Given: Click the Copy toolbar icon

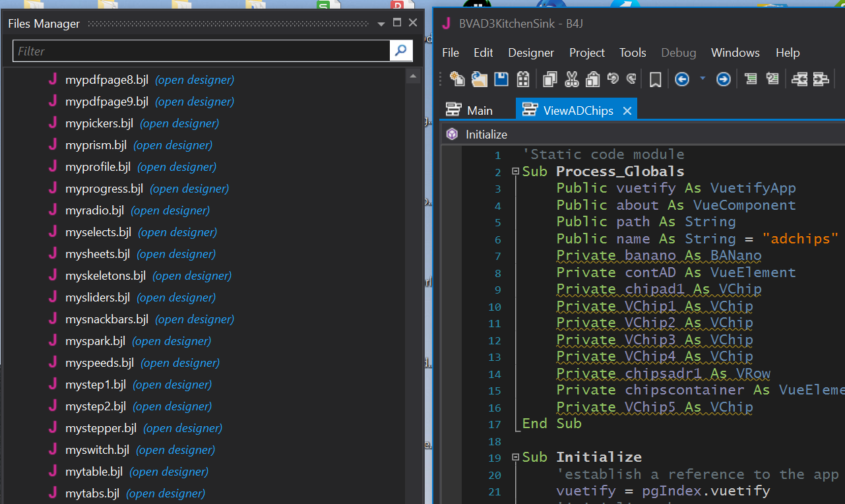Looking at the screenshot, I should tap(549, 79).
